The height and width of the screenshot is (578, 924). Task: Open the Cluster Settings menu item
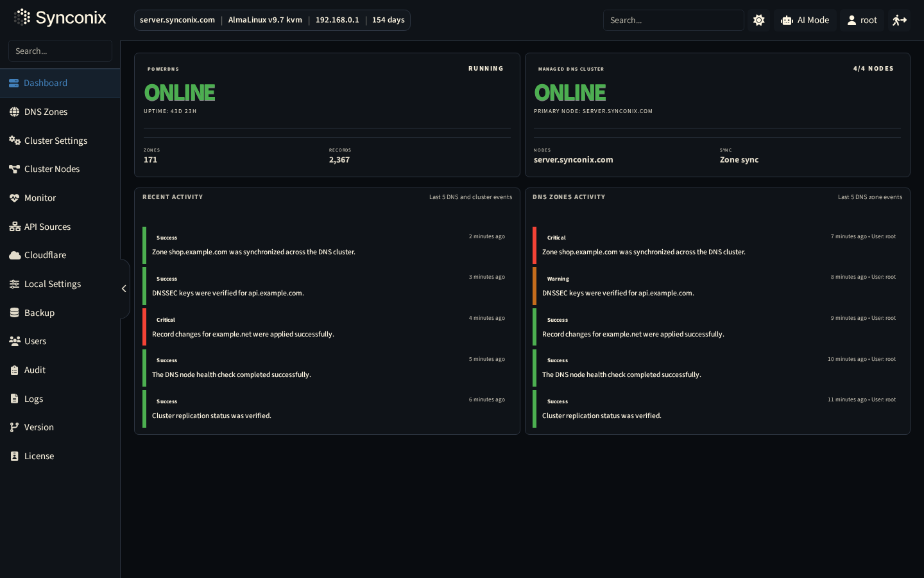pyautogui.click(x=60, y=141)
